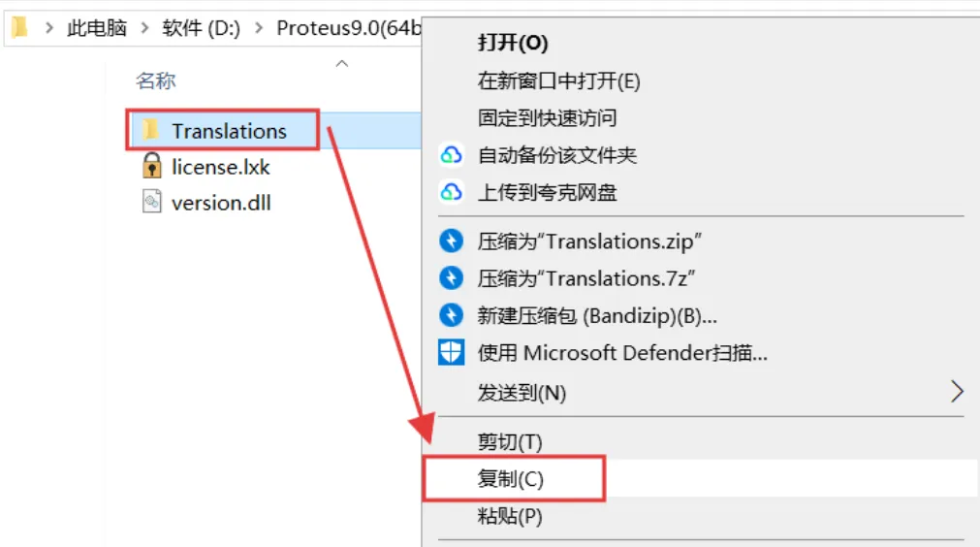Image resolution: width=980 pixels, height=547 pixels.
Task: Expand the 发送到(N) submenu arrow
Action: point(957,393)
